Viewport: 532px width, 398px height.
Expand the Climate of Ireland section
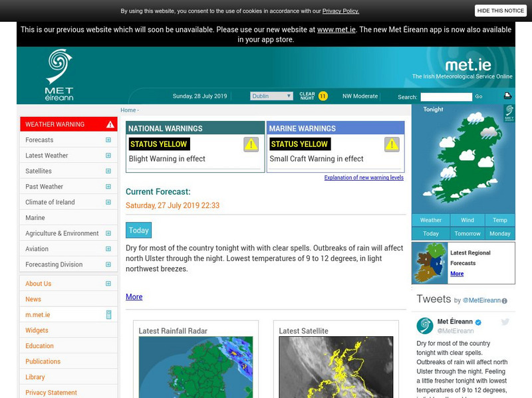coord(108,203)
